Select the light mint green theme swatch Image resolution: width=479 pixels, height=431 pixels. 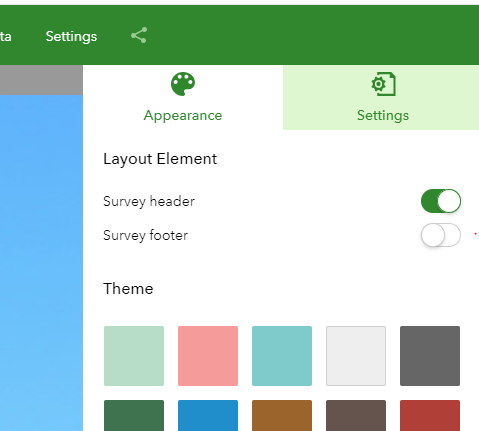pos(134,356)
